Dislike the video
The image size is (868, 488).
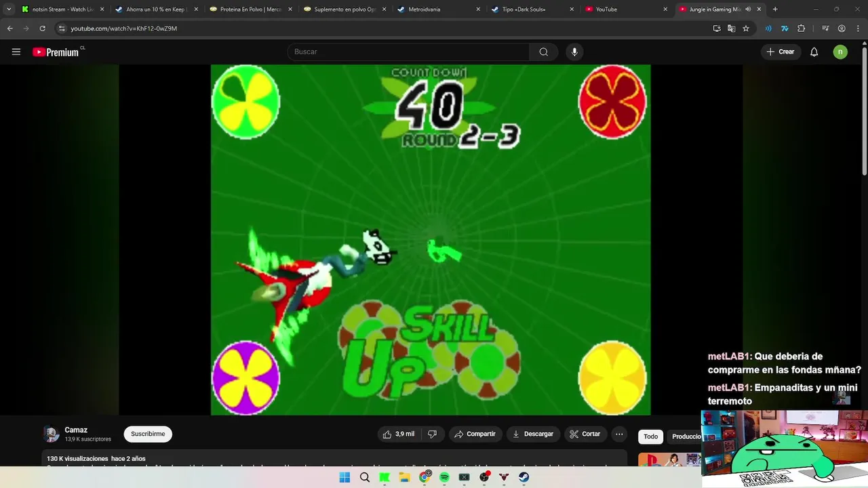433,434
